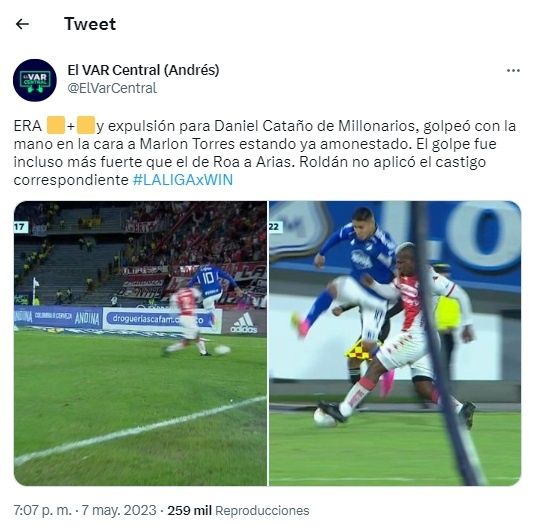Click the 22 badge on right image

pyautogui.click(x=274, y=227)
